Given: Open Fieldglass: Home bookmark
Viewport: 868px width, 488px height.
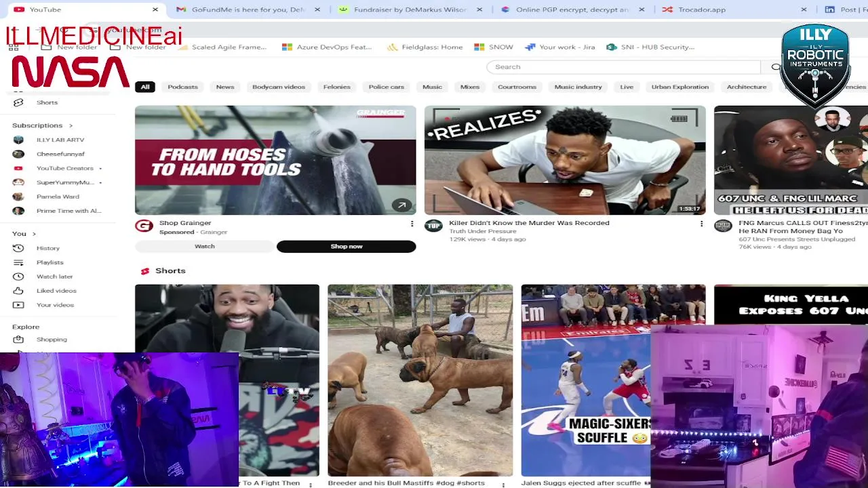Looking at the screenshot, I should (425, 47).
